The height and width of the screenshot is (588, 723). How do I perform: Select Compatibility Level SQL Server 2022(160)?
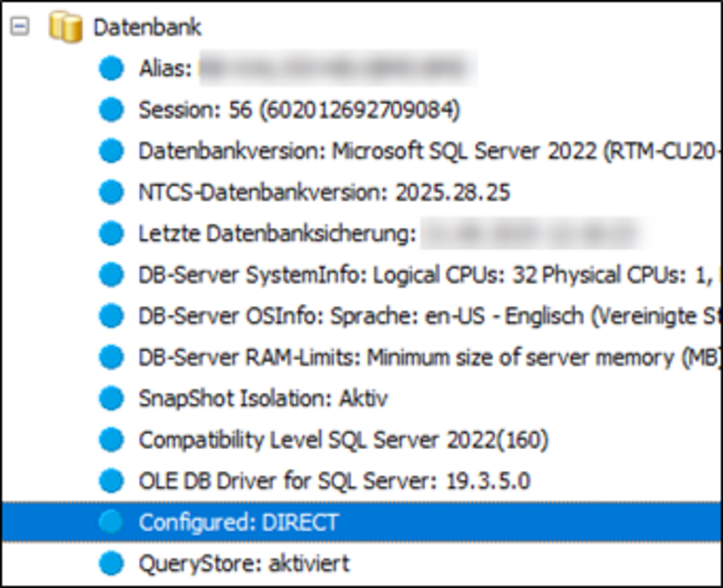click(x=343, y=439)
